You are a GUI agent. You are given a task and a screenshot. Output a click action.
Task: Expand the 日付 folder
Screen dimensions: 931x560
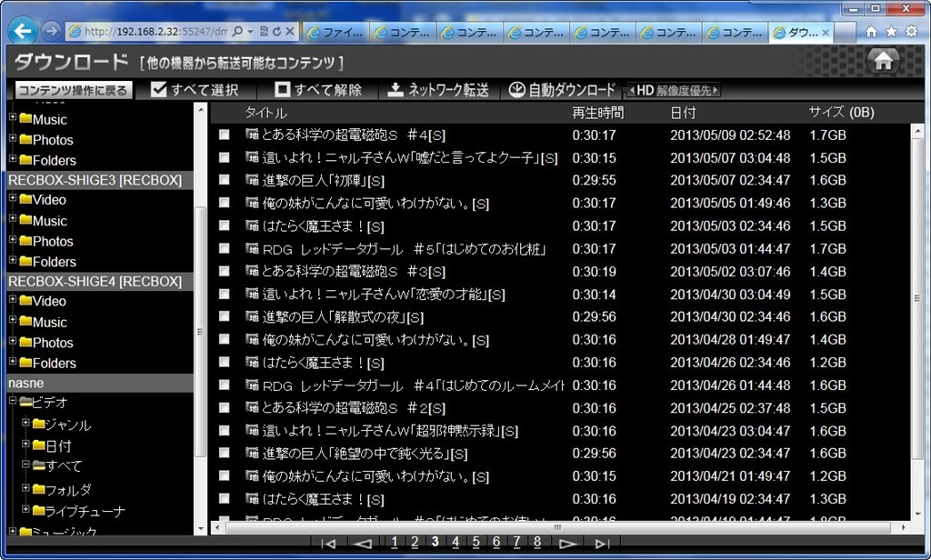click(x=25, y=444)
